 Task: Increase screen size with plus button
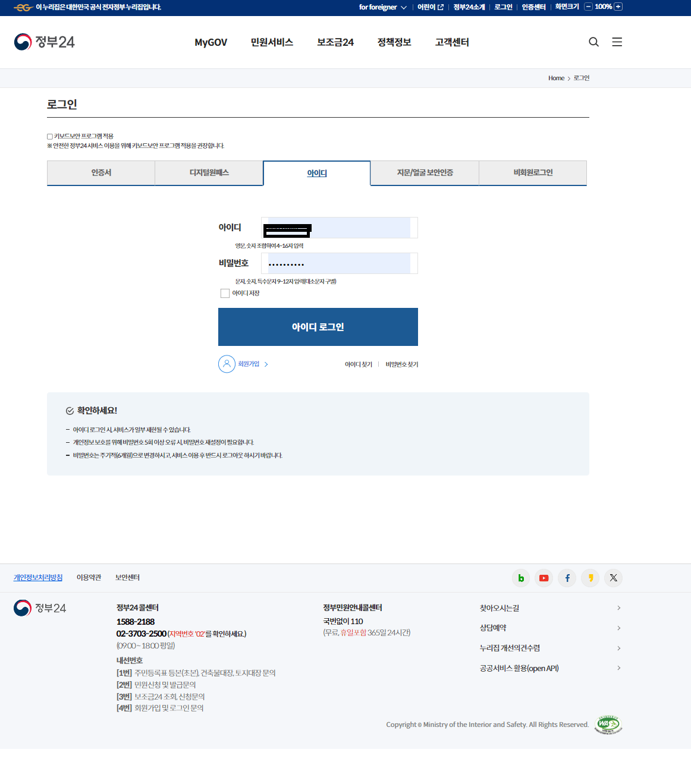(x=618, y=7)
